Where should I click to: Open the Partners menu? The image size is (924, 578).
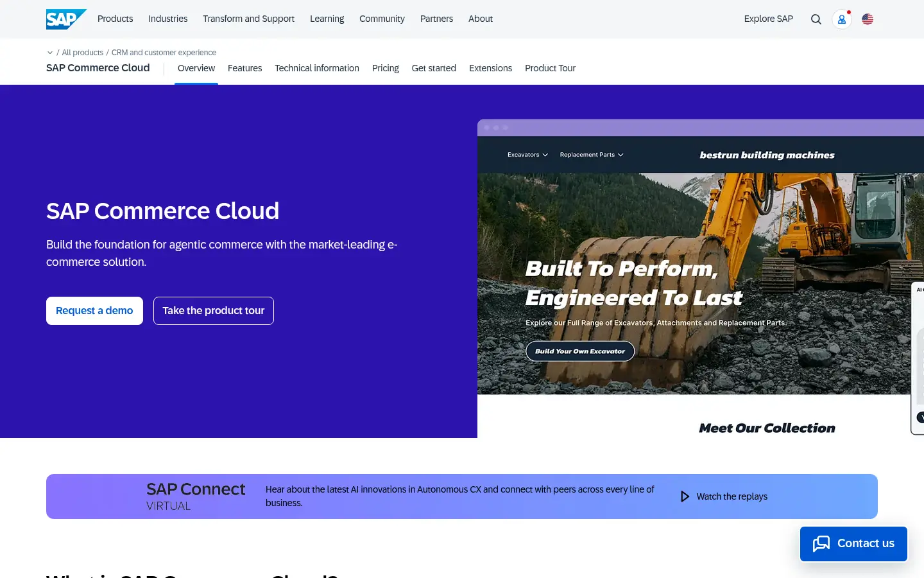pyautogui.click(x=436, y=19)
